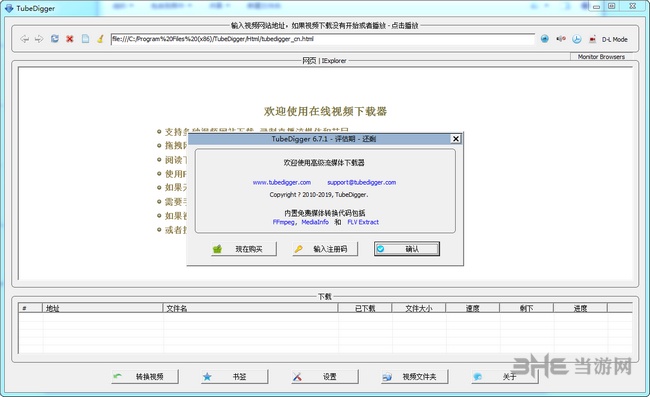Open the FLV Extract link

363,222
